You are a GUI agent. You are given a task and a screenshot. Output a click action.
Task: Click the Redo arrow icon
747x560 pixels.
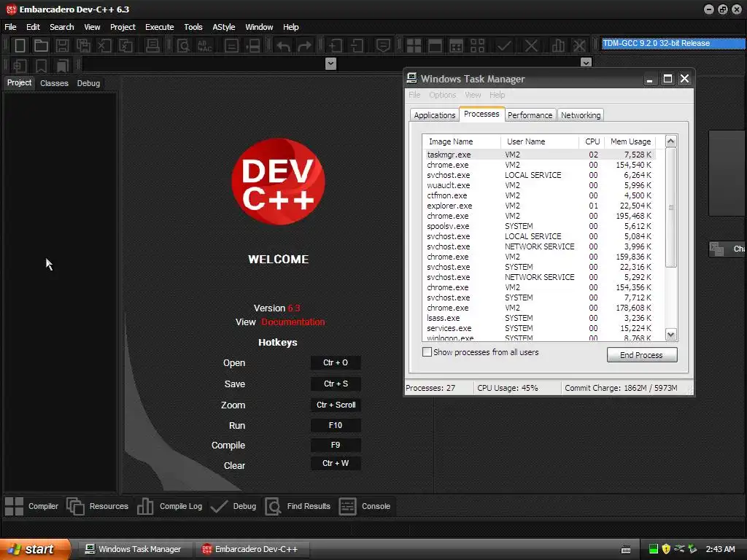[x=304, y=46]
